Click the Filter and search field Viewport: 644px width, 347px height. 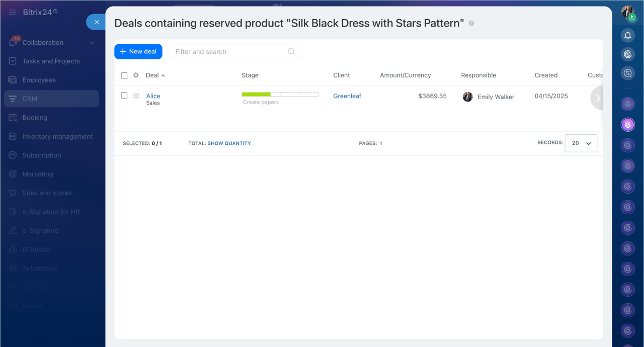click(229, 52)
